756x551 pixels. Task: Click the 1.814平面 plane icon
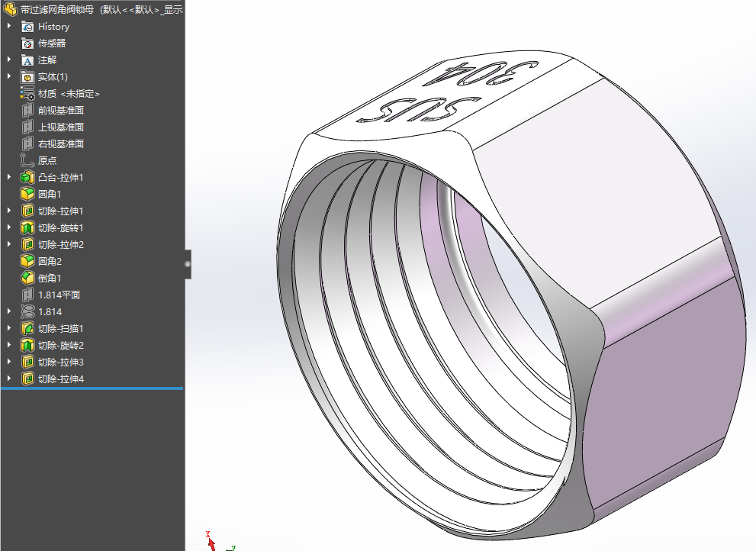(27, 295)
